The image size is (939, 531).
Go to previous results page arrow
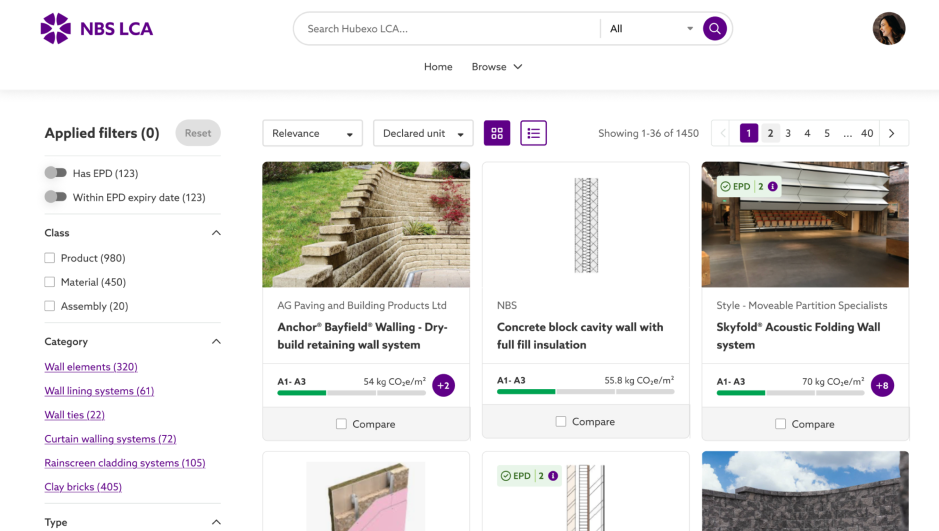(723, 133)
